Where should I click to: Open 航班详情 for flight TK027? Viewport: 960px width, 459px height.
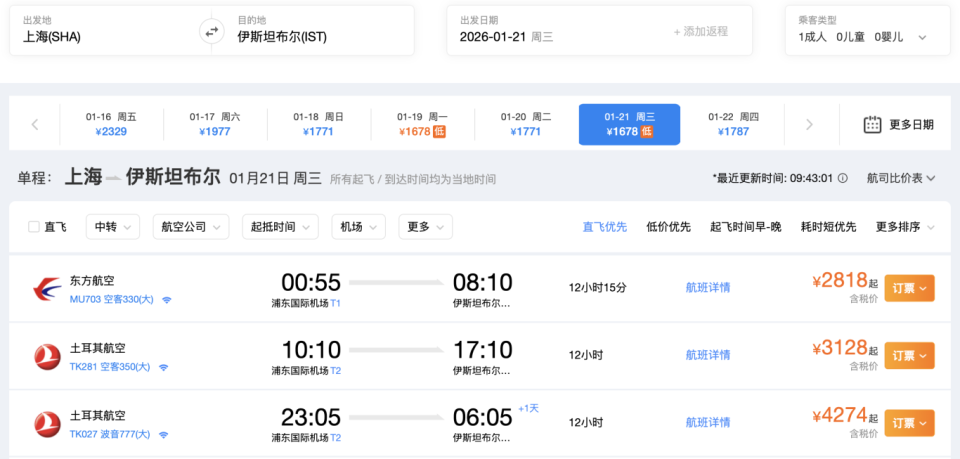pos(708,422)
